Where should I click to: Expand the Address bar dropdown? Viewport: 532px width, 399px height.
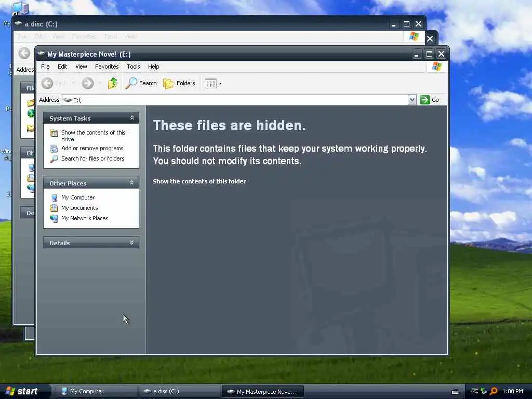(x=412, y=100)
